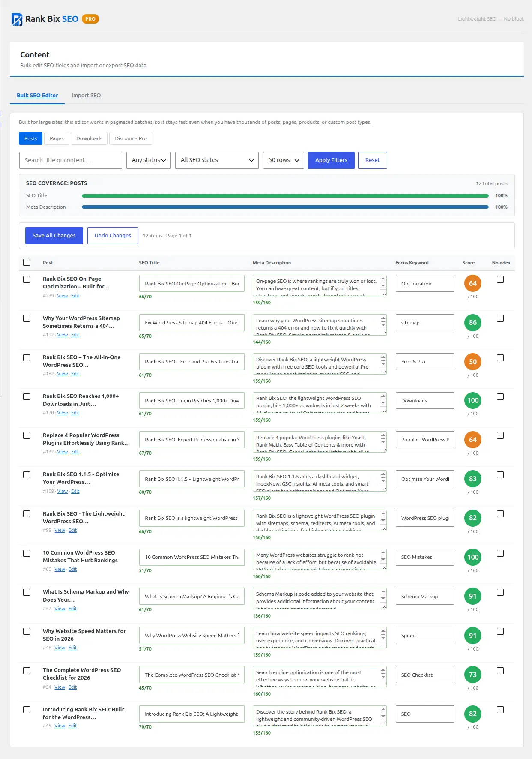532x759 pixels.
Task: Click meta description starting Many WordPress websites
Action: (x=320, y=559)
